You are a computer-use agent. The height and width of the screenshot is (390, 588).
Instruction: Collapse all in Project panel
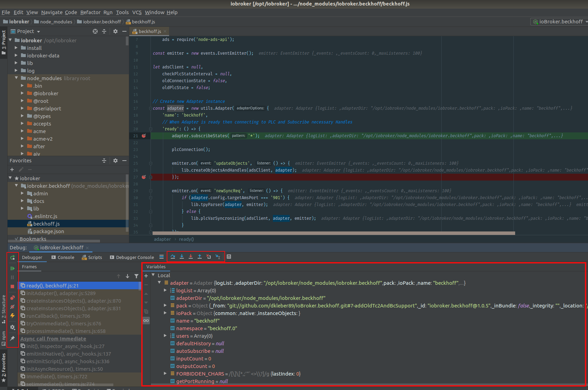[104, 31]
